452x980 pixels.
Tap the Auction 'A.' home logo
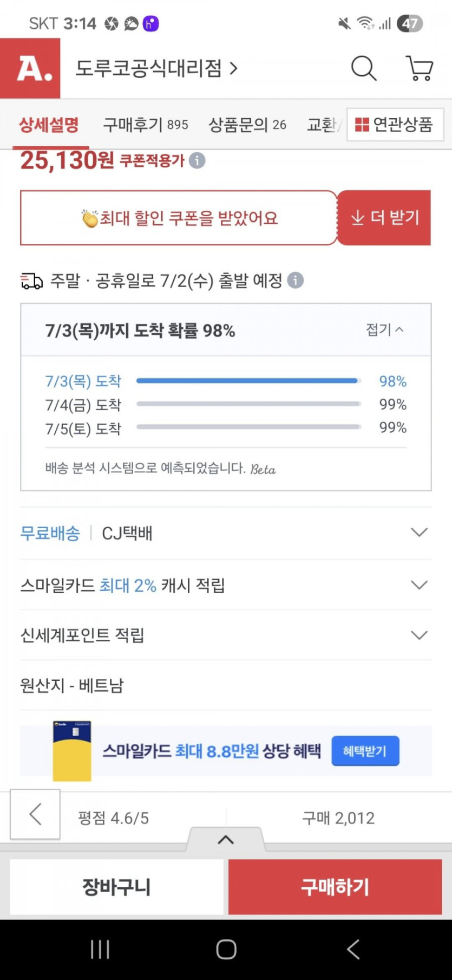click(x=30, y=69)
